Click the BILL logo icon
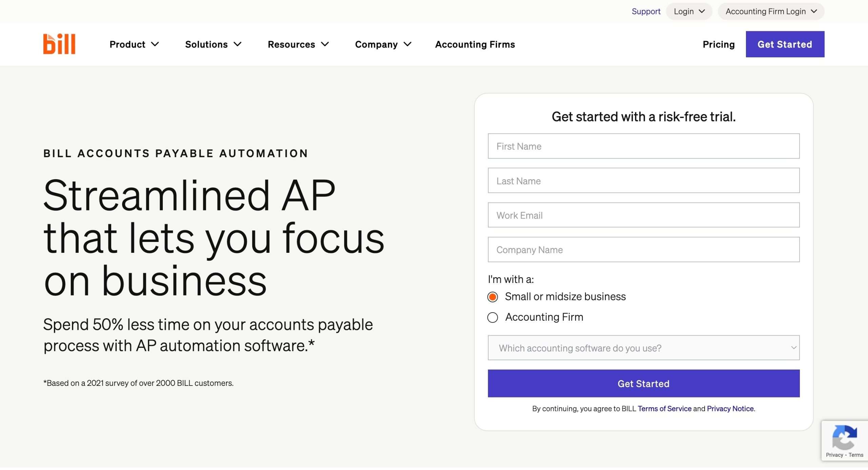Image resolution: width=868 pixels, height=470 pixels. tap(59, 44)
